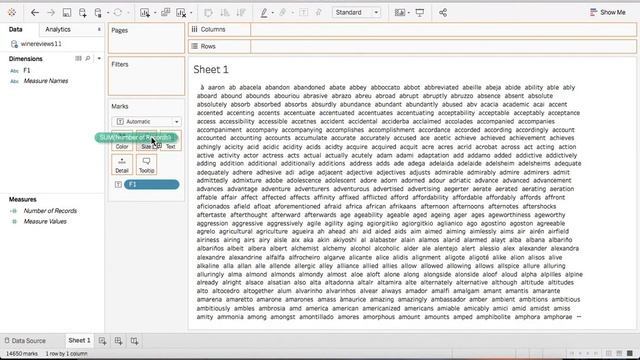Open the Data Source tab
Viewport: 640px width, 360px height.
coord(25,340)
